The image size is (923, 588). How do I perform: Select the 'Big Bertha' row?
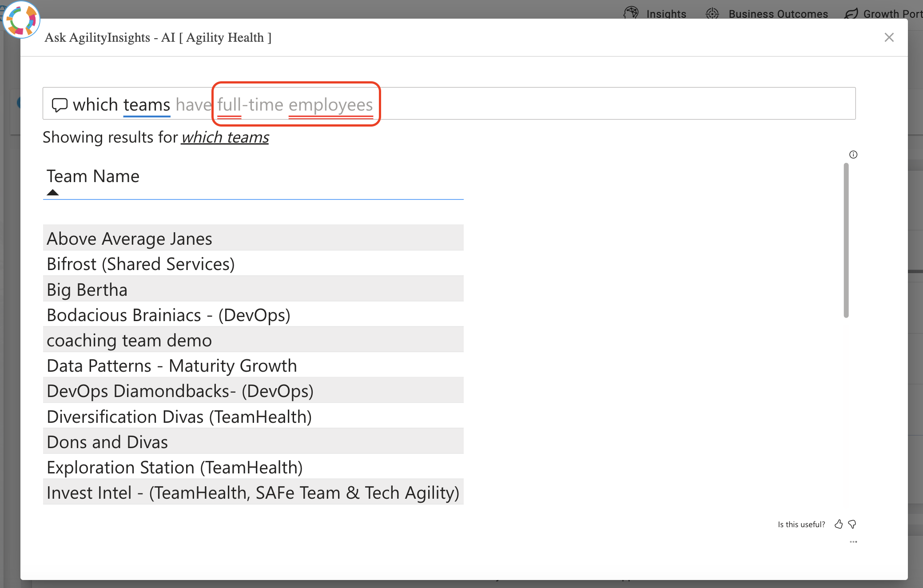pos(253,289)
